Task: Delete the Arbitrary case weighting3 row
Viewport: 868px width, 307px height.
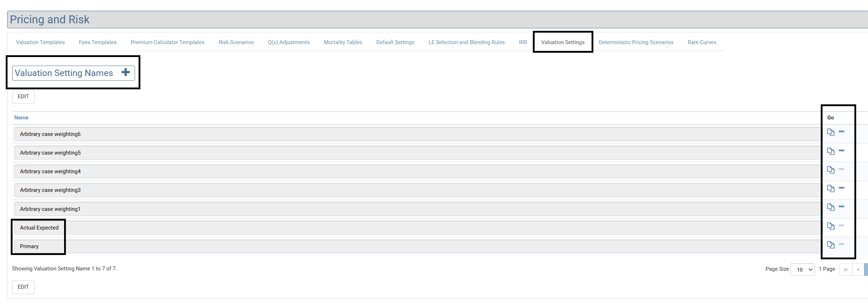Action: (x=842, y=188)
